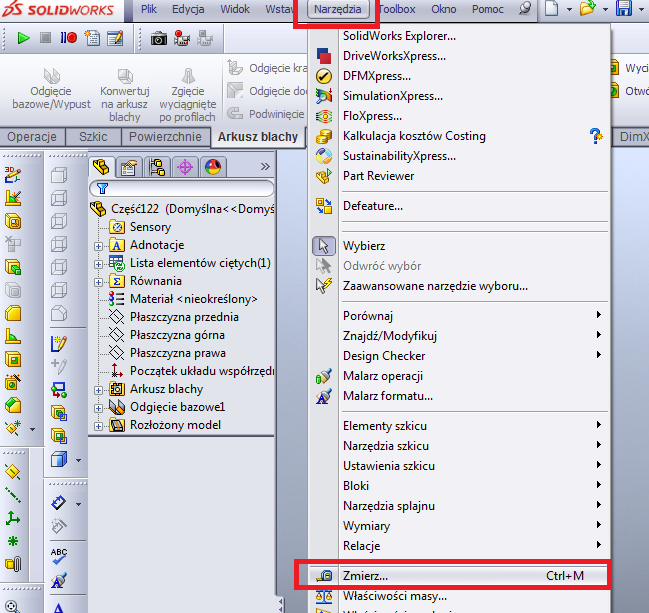Viewport: 649px width, 613px height.
Task: Open the Elementy szkicu submenu
Action: [x=472, y=425]
